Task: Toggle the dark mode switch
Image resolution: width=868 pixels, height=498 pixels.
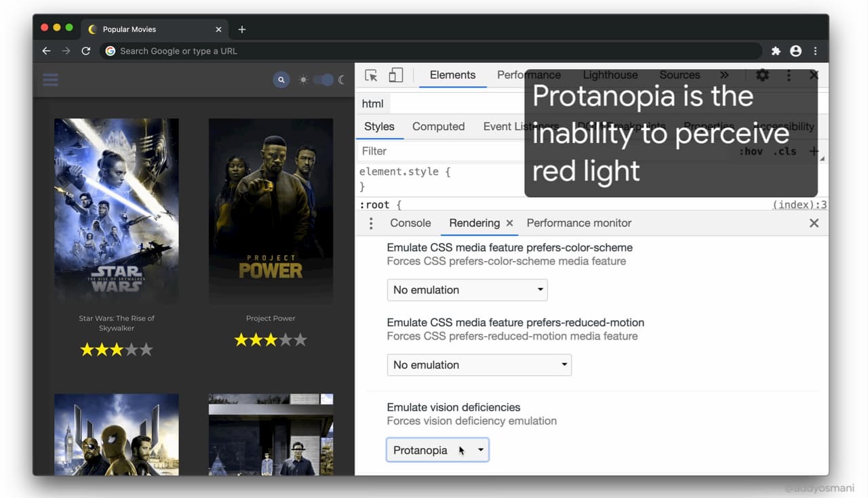Action: click(x=323, y=80)
